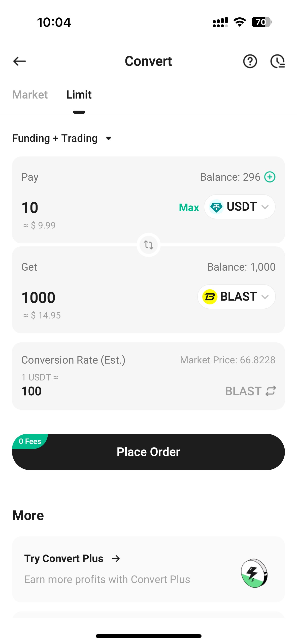This screenshot has height=644, width=297.
Task: Open the order history clock icon
Action: coord(278,61)
